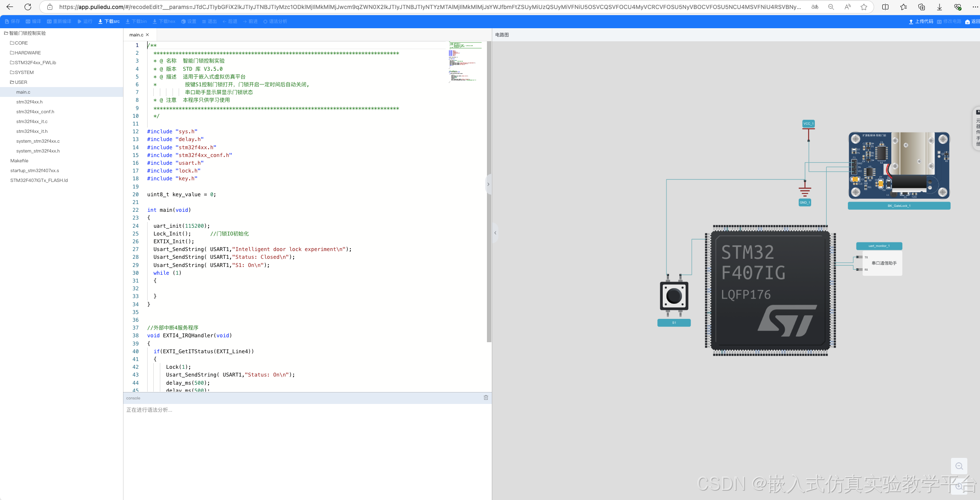Open browser split screen icon

pyautogui.click(x=886, y=7)
